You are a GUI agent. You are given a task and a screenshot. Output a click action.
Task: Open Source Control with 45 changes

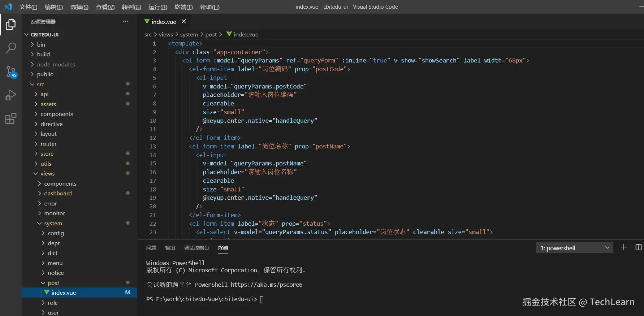click(x=11, y=72)
